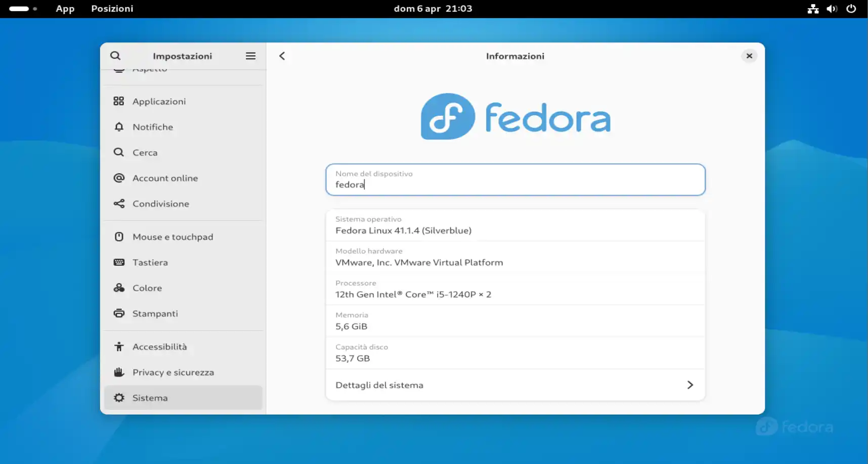Open Dettagli del sistema row
This screenshot has width=868, height=464.
click(515, 385)
